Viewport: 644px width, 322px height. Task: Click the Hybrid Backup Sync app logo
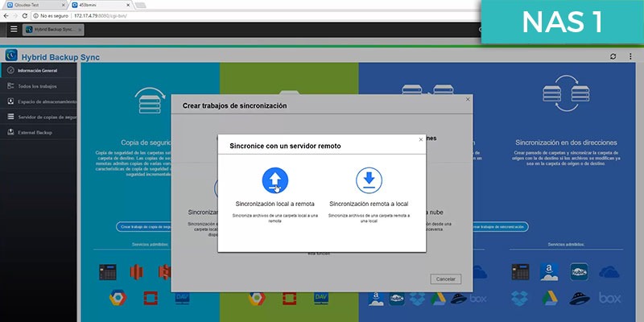coord(11,56)
